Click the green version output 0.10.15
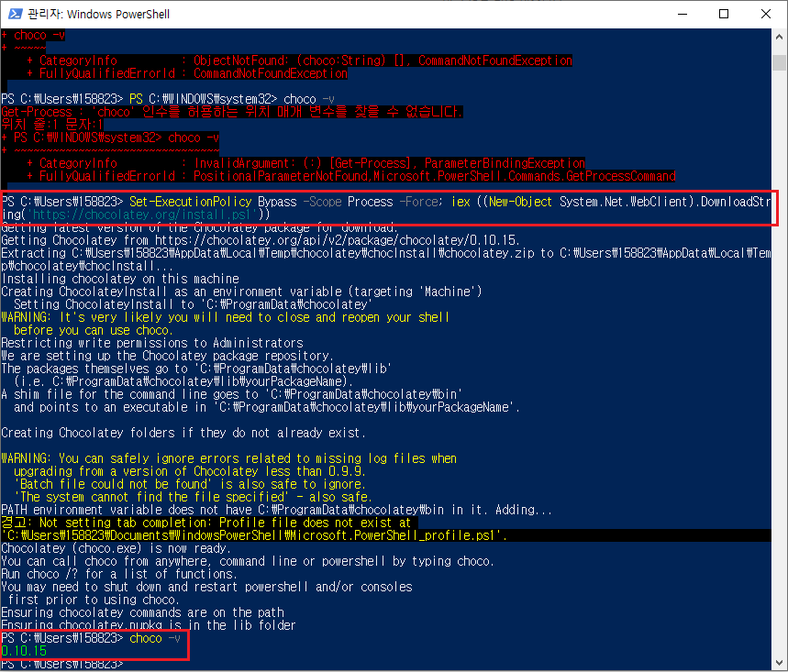Screen dimensions: 788x672 24,651
